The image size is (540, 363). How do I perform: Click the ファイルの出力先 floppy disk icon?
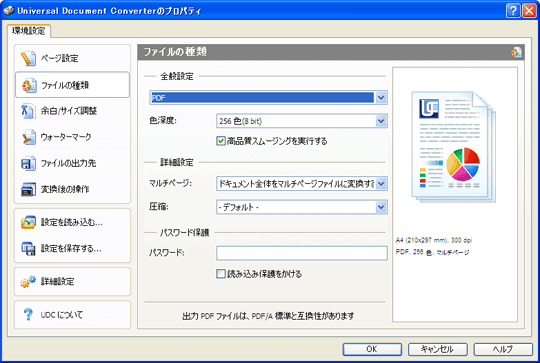tap(28, 163)
